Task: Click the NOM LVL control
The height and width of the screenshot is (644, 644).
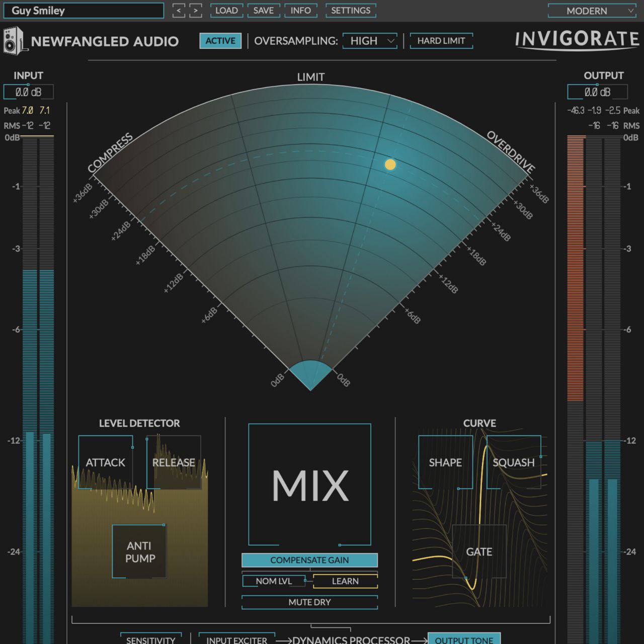Action: tap(274, 581)
